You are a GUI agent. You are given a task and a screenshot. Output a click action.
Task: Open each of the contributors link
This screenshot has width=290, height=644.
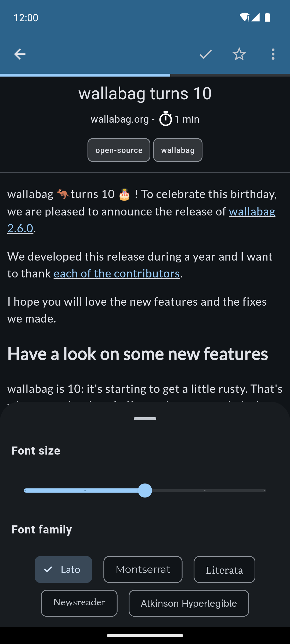117,274
